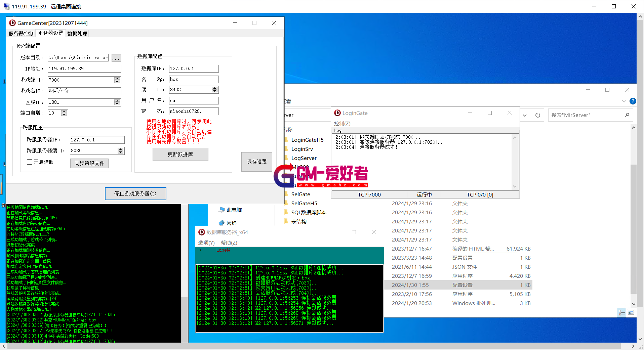Open the 服务器设置 tab

click(50, 33)
